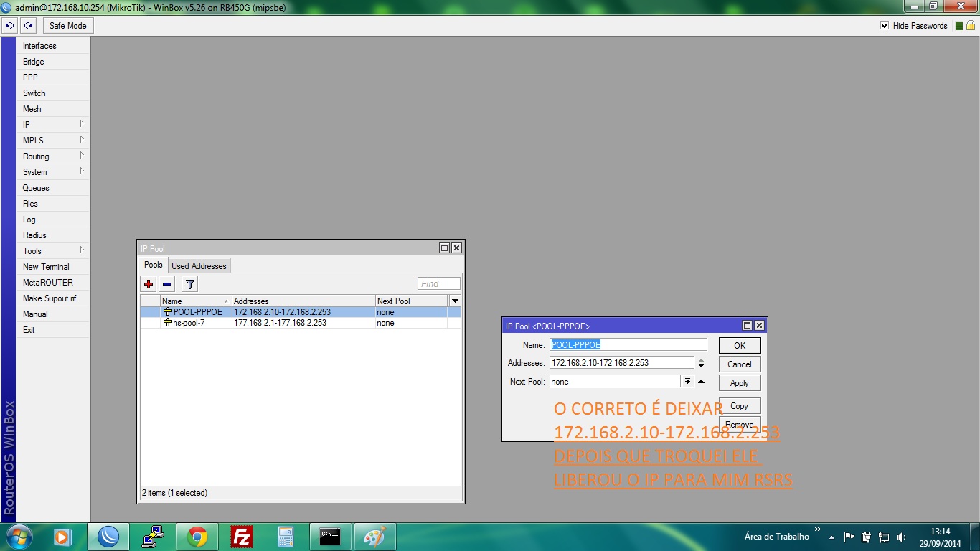Image resolution: width=980 pixels, height=551 pixels.
Task: Click the Addresses input field in the dialog
Action: [622, 363]
